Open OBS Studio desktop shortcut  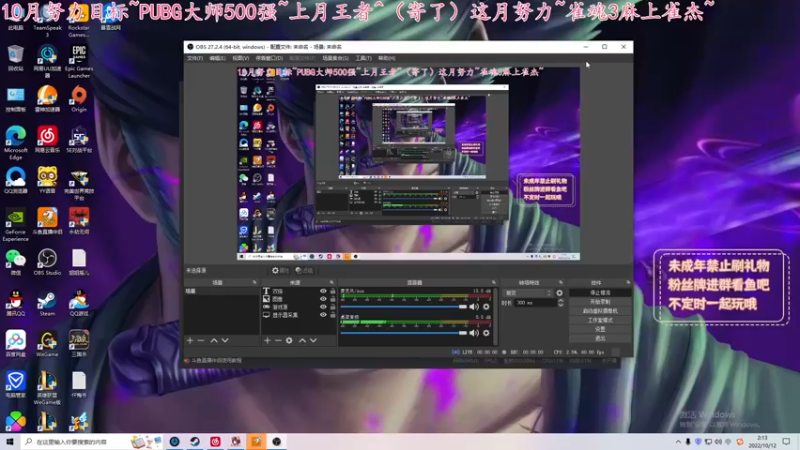(x=47, y=262)
